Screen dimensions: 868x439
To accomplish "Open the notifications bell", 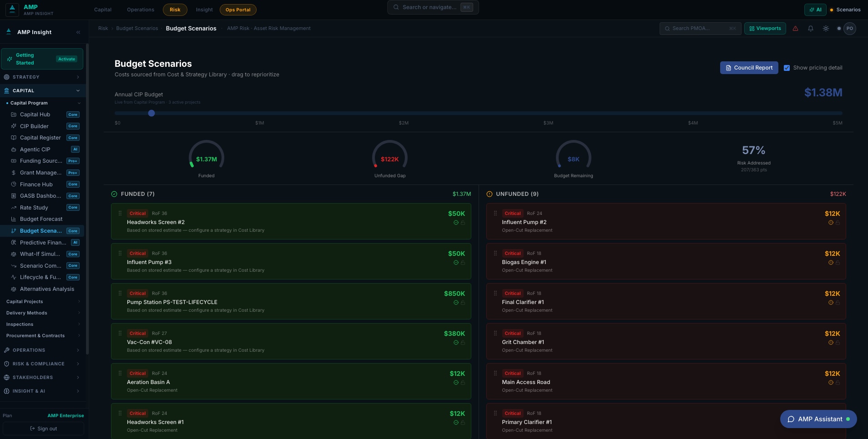I will (810, 28).
